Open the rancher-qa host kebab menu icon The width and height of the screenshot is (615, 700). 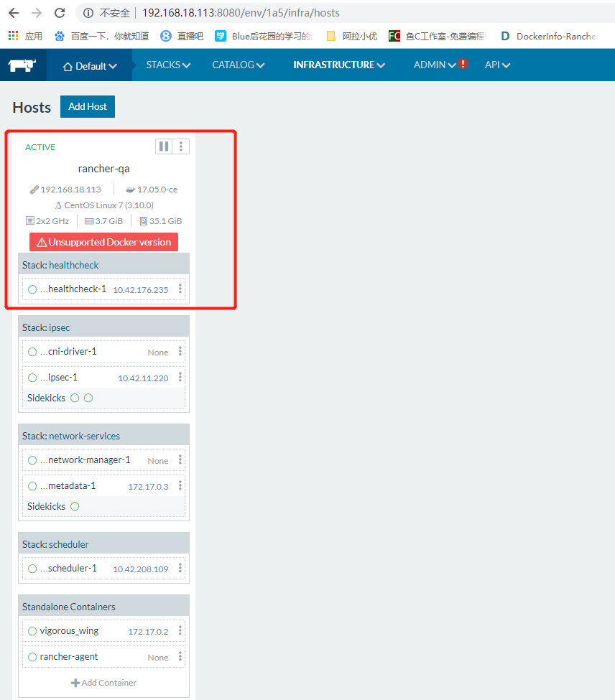(x=182, y=146)
